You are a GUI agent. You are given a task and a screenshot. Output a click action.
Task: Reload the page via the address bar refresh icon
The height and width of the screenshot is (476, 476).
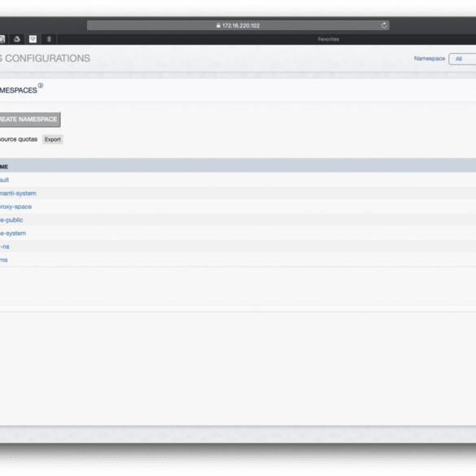click(384, 25)
